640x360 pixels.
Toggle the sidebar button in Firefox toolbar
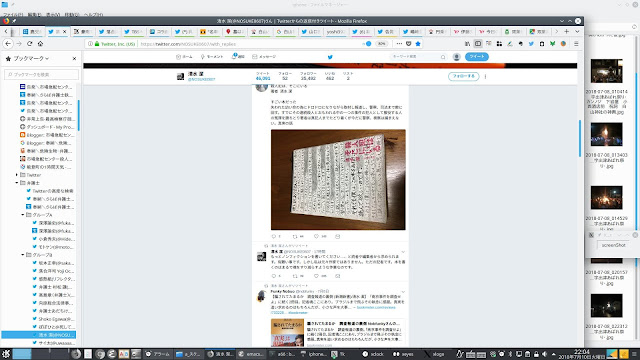(478, 44)
